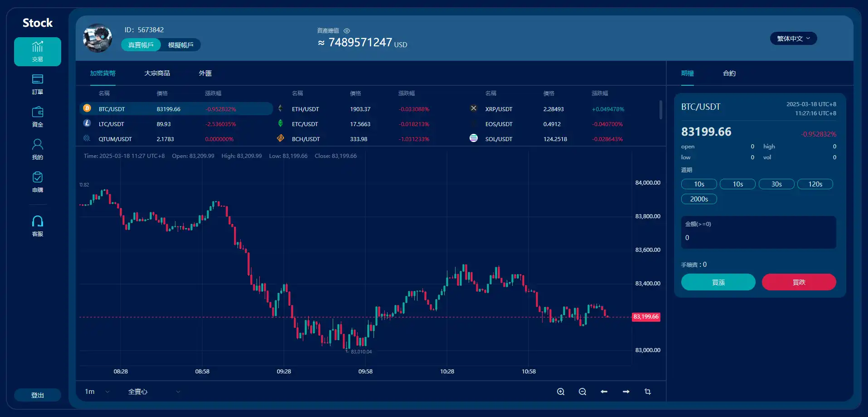This screenshot has width=868, height=417.
Task: Open the 申購 subscription sidebar icon
Action: [38, 182]
